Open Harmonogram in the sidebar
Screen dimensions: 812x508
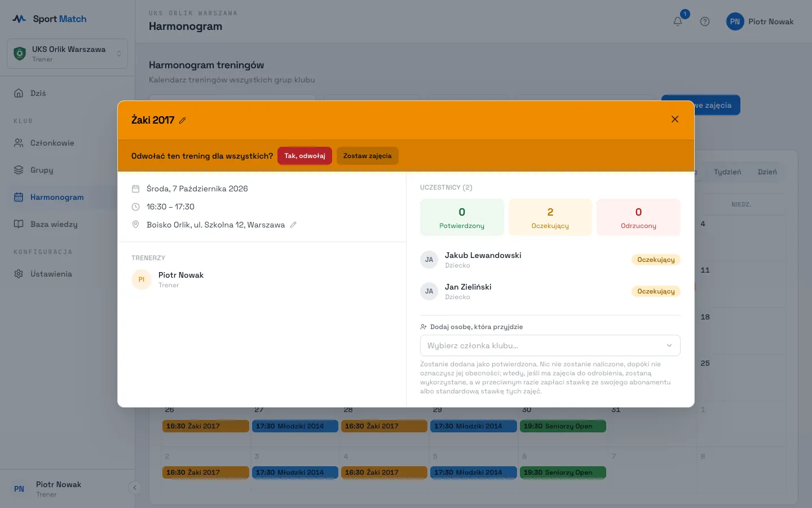(x=68, y=197)
